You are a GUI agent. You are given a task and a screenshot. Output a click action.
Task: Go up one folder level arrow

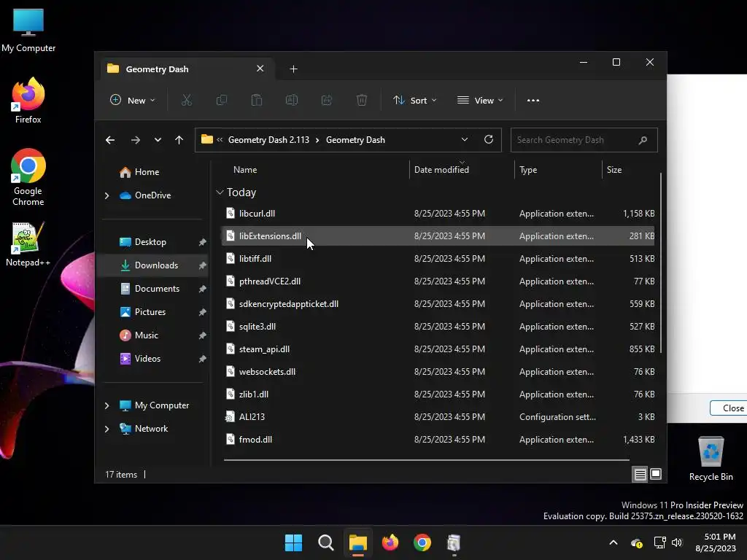[179, 140]
